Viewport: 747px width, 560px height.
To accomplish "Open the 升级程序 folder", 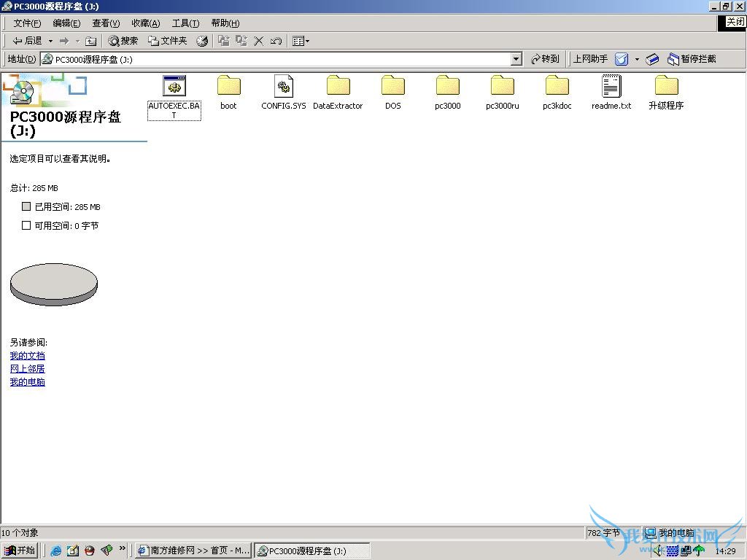I will click(x=665, y=87).
